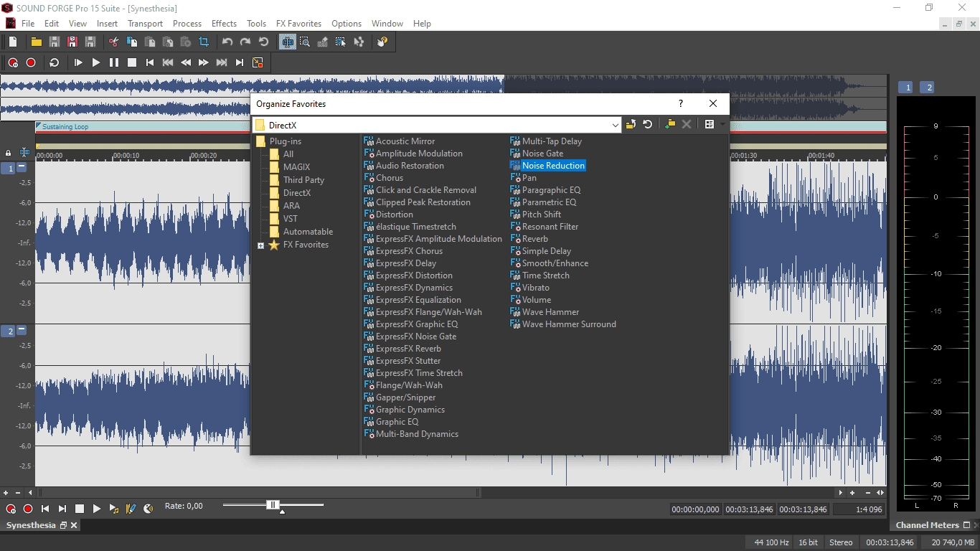
Task: Click the playback Rate slider handle
Action: tap(273, 505)
